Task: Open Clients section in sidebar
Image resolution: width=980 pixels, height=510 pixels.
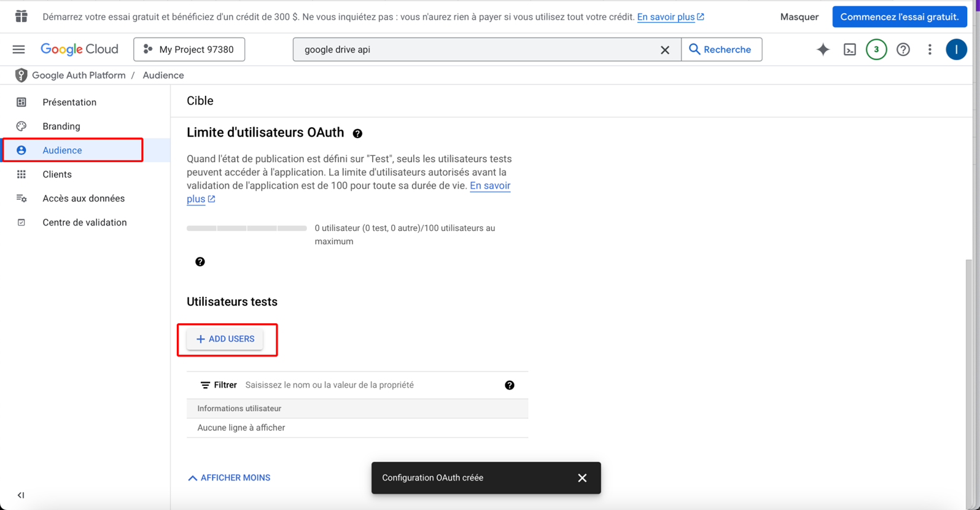Action: coord(57,175)
